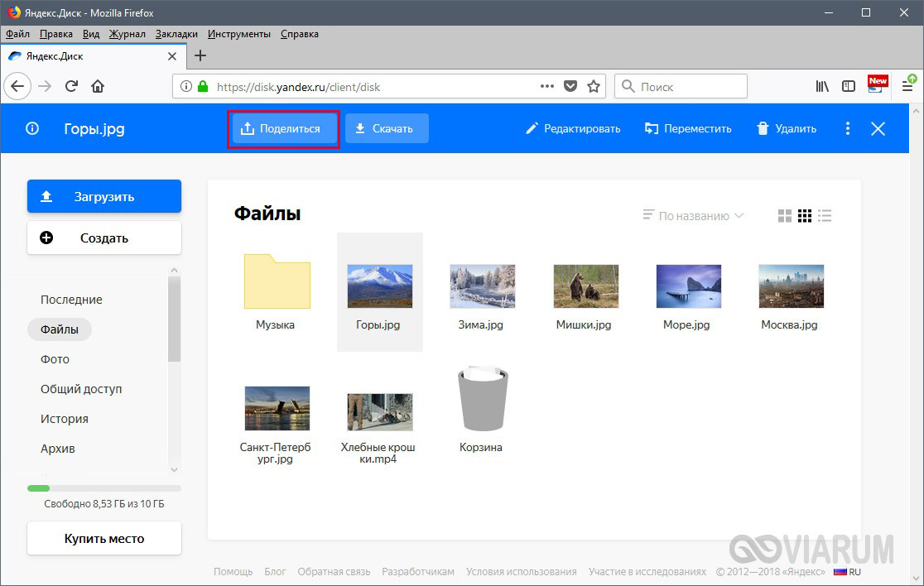The height and width of the screenshot is (586, 924).
Task: Open the Справка menu
Action: 300,34
